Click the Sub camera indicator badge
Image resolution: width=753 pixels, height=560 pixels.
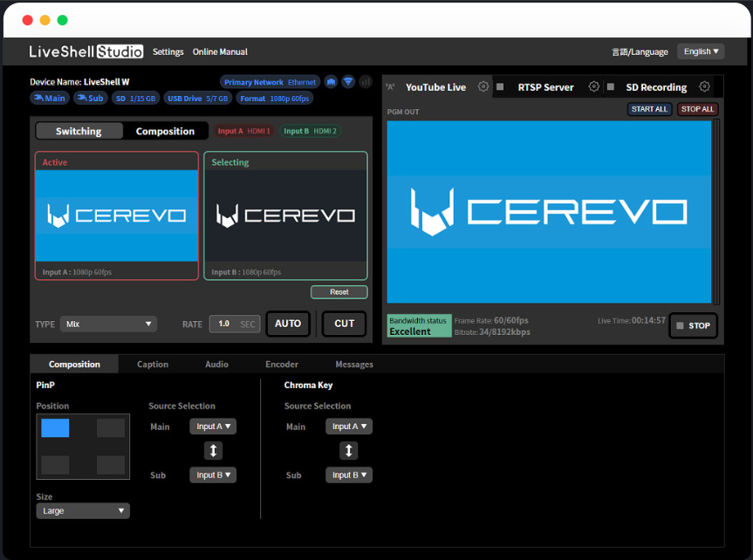point(90,98)
